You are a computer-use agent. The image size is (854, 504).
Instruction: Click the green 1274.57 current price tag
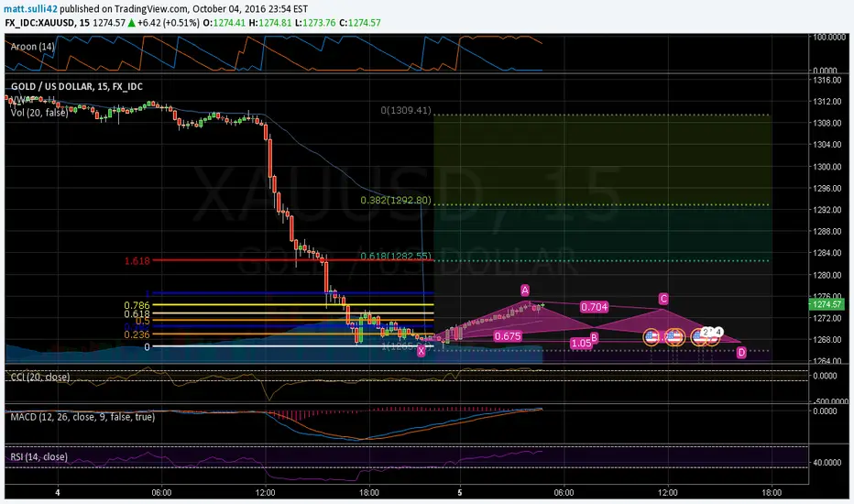(x=827, y=304)
